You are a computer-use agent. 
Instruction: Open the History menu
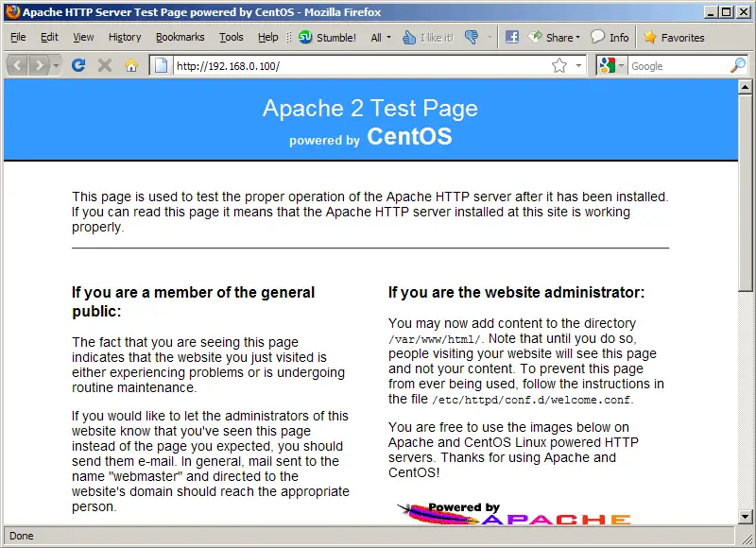click(125, 37)
